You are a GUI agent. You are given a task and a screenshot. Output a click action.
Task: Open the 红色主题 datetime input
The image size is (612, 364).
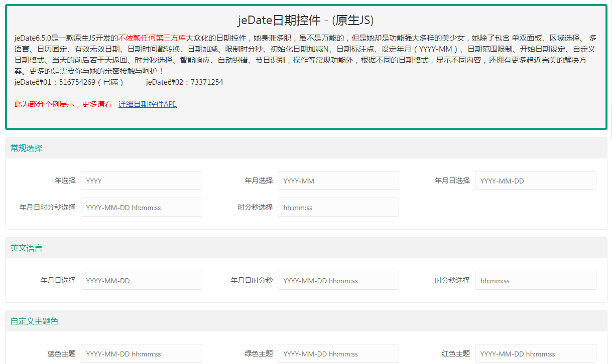click(536, 353)
